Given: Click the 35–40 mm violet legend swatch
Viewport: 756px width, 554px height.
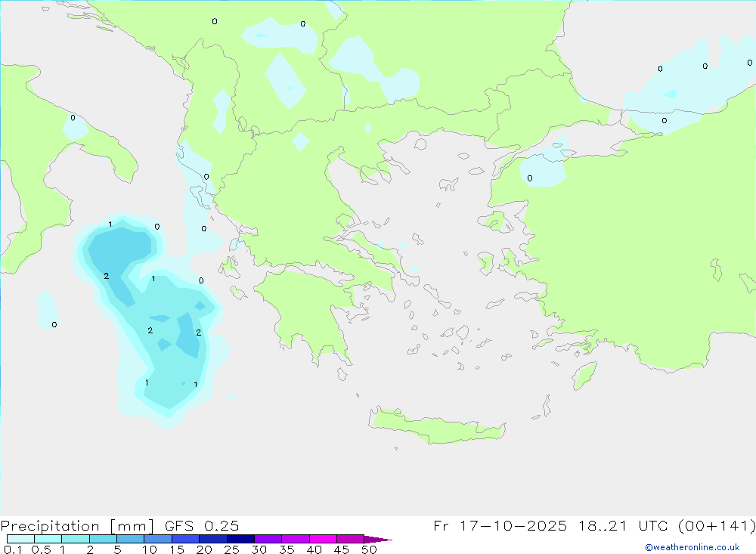Looking at the screenshot, I should click(295, 539).
